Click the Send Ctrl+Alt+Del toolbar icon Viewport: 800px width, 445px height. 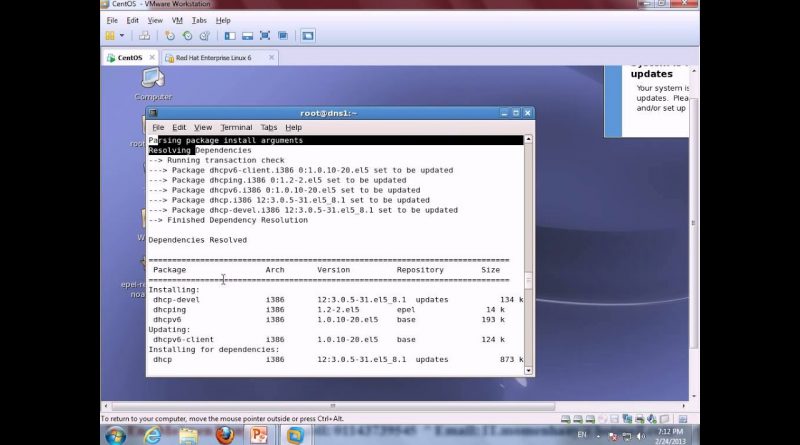144,36
